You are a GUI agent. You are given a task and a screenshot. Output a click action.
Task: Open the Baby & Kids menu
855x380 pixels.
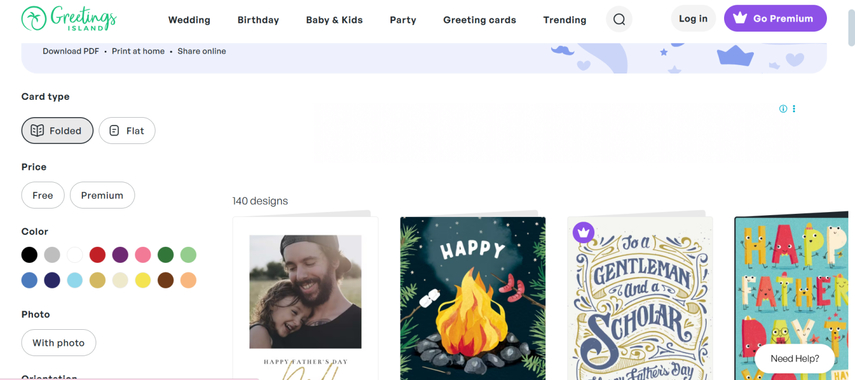(x=334, y=20)
